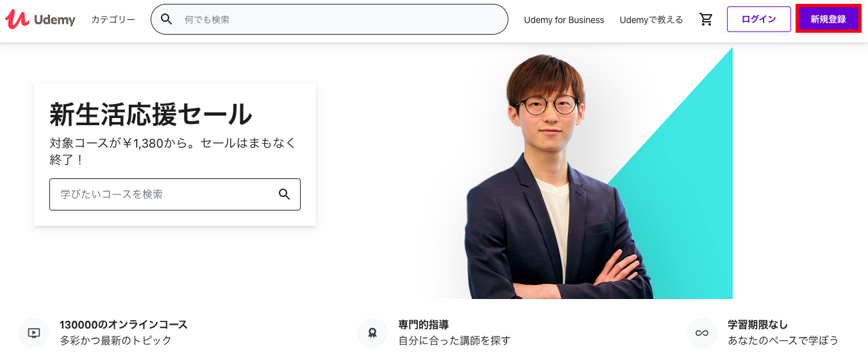Click the 新規登録 sign-up button
Screen dimensions: 868x360
[x=828, y=19]
